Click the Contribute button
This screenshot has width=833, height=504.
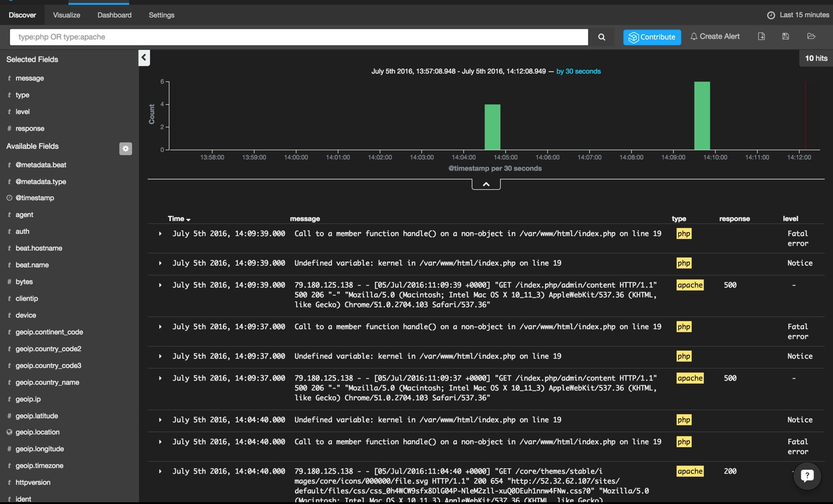652,36
